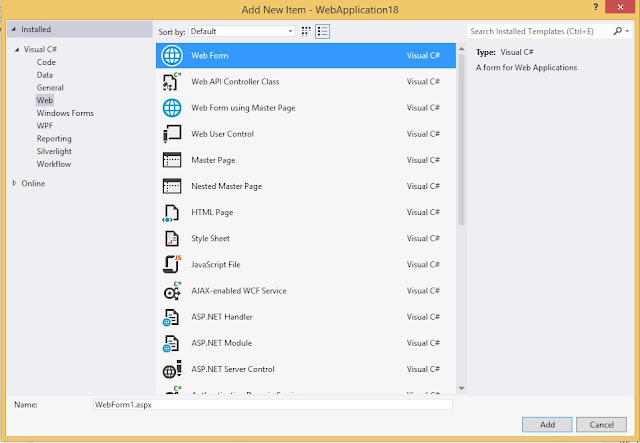640x443 pixels.
Task: Click the ASP.NET Module icon
Action: tap(171, 343)
